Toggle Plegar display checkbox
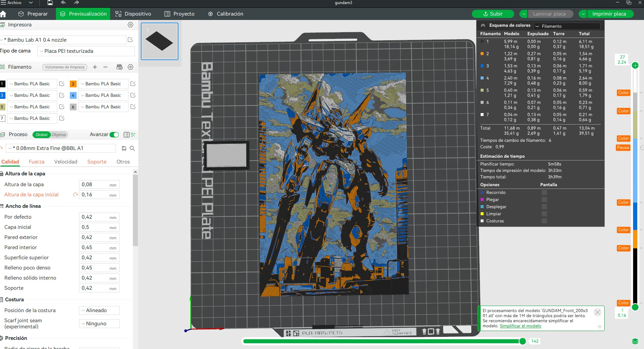The image size is (644, 349). point(544,199)
